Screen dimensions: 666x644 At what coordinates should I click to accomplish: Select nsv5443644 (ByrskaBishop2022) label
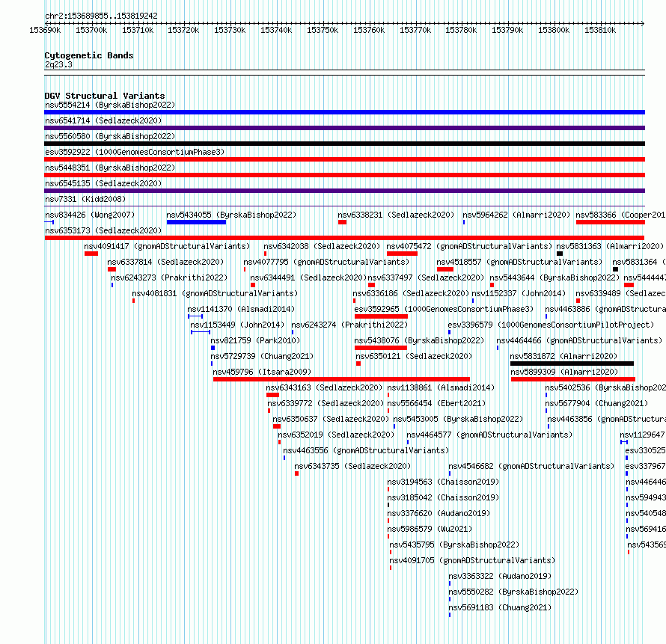click(555, 277)
